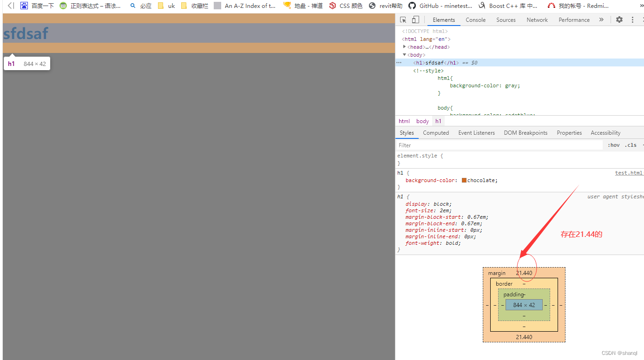The height and width of the screenshot is (360, 644).
Task: Switch to the Elements tab
Action: [444, 20]
